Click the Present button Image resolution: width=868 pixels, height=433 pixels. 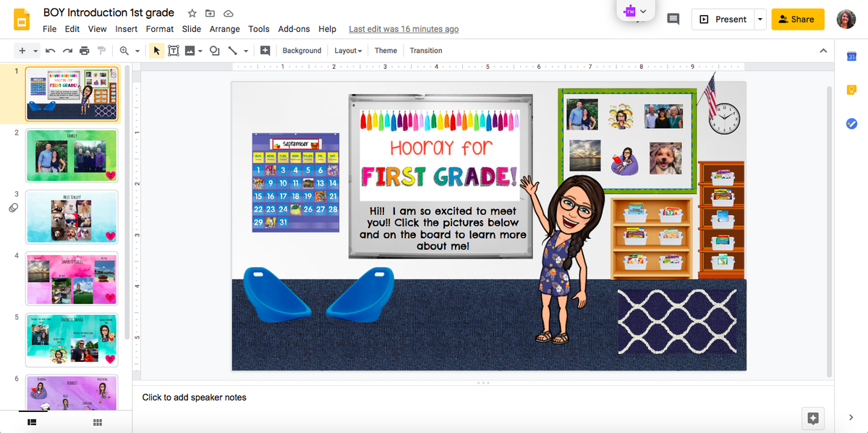(723, 20)
